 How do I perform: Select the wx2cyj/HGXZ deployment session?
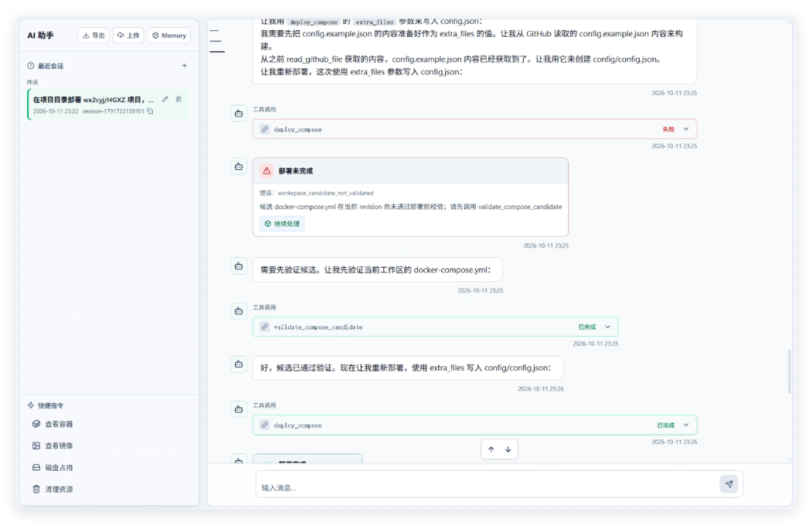(x=109, y=105)
